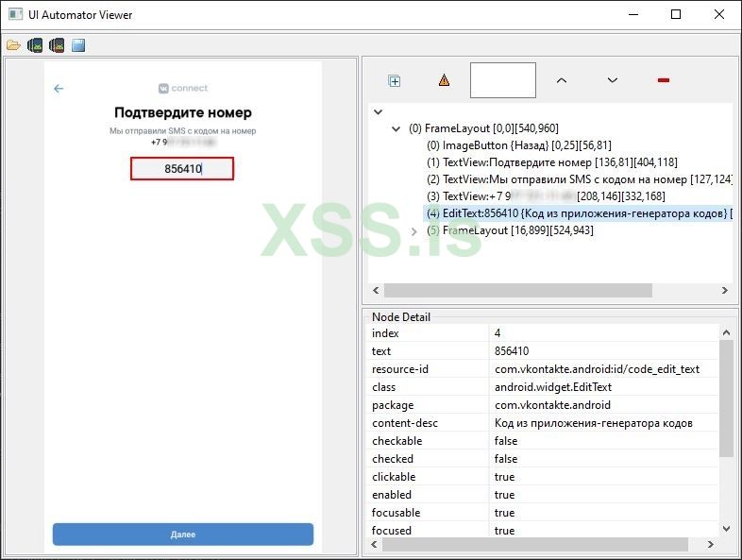Open a saved dump with folder icon
742x560 pixels.
click(13, 45)
